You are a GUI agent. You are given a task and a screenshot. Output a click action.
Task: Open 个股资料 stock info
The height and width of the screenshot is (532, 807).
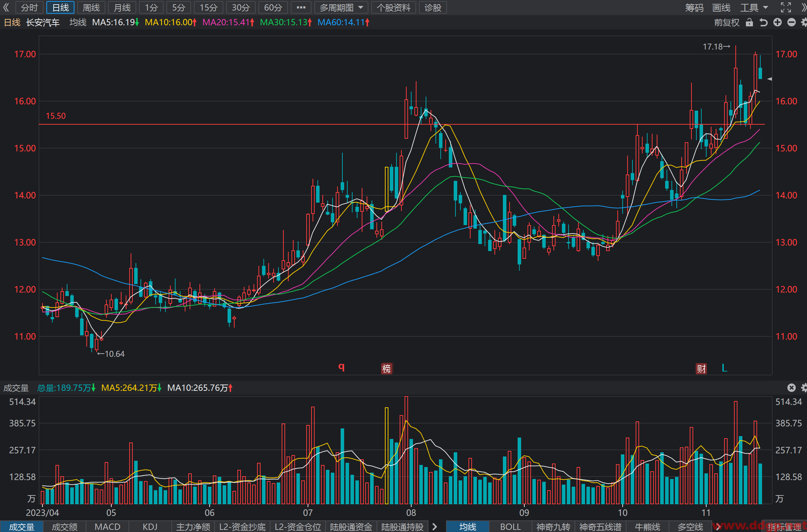pos(393,7)
